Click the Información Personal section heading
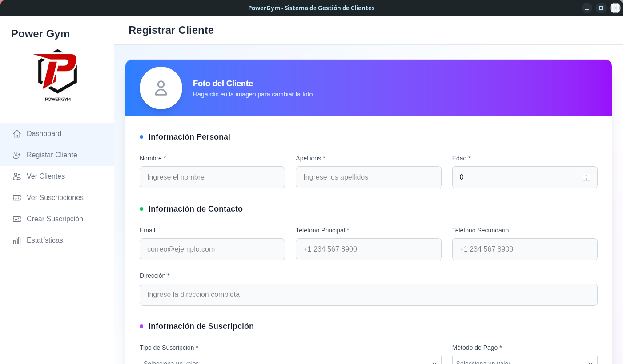 tap(189, 137)
